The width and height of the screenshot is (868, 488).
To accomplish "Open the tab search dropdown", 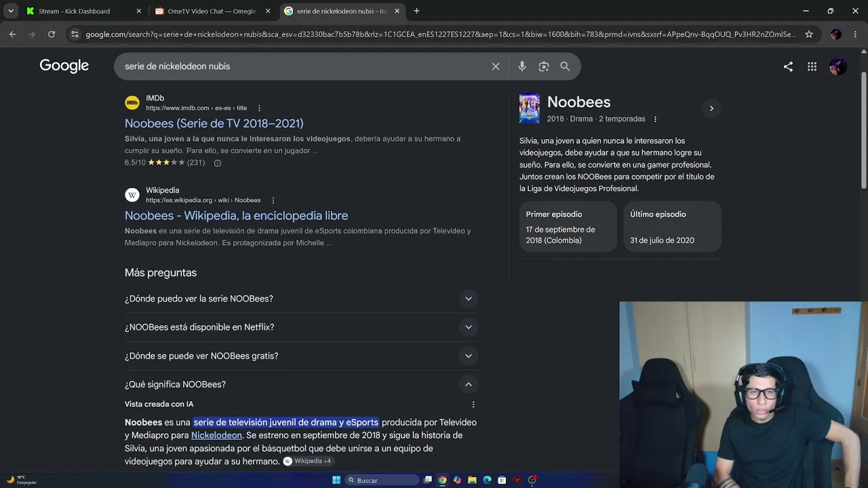I will coord(11,11).
